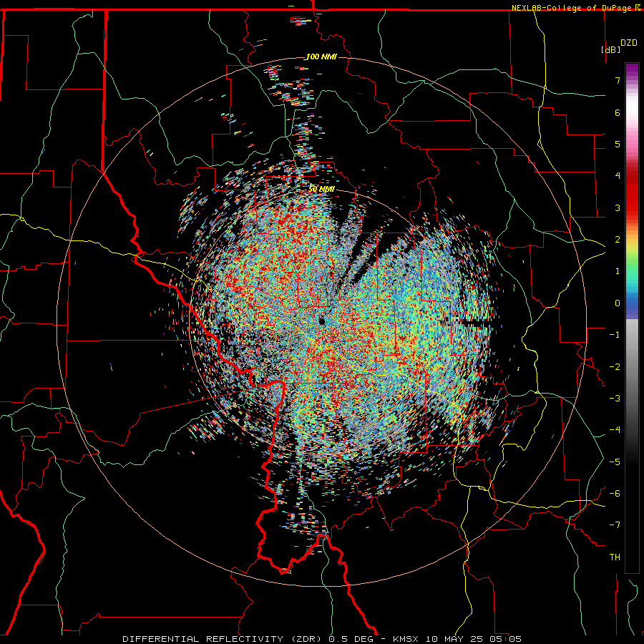Viewport: 644px width, 644px height.
Task: Click the 6 dB scale label
Action: 618,112
